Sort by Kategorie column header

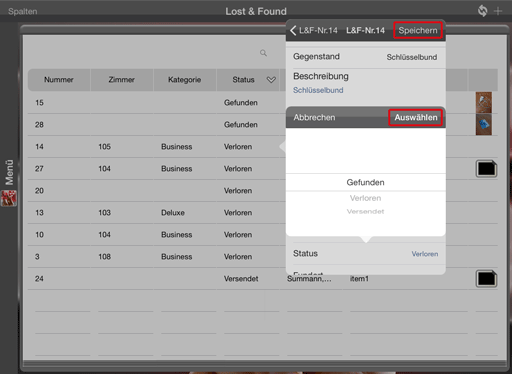click(184, 80)
